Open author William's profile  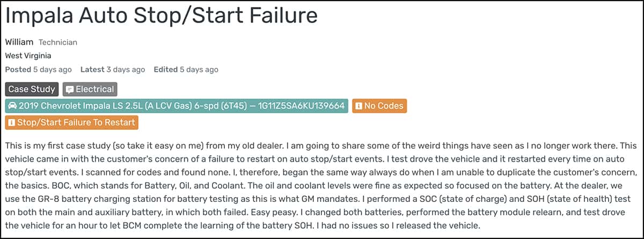(x=19, y=42)
